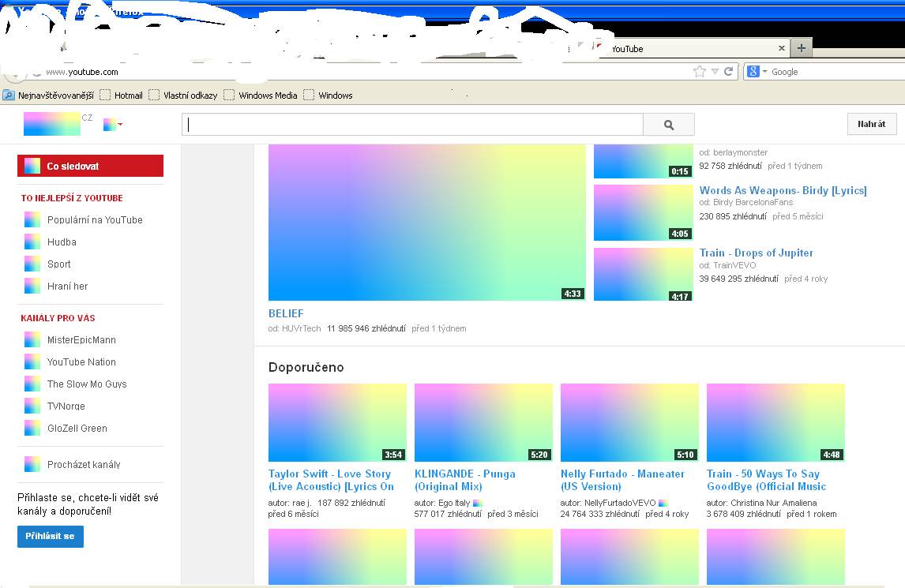Click the Nahrát upload button

click(872, 124)
